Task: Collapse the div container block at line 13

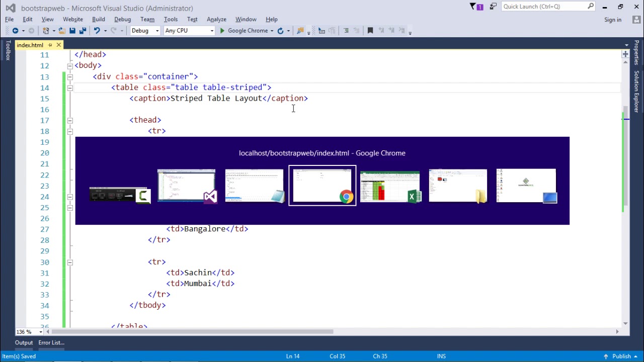Action: [70, 77]
